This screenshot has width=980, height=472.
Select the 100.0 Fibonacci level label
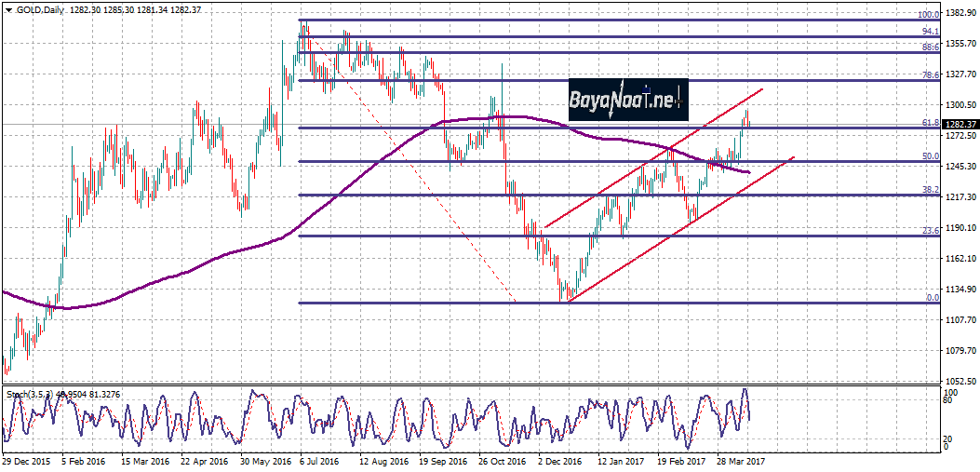coord(927,15)
